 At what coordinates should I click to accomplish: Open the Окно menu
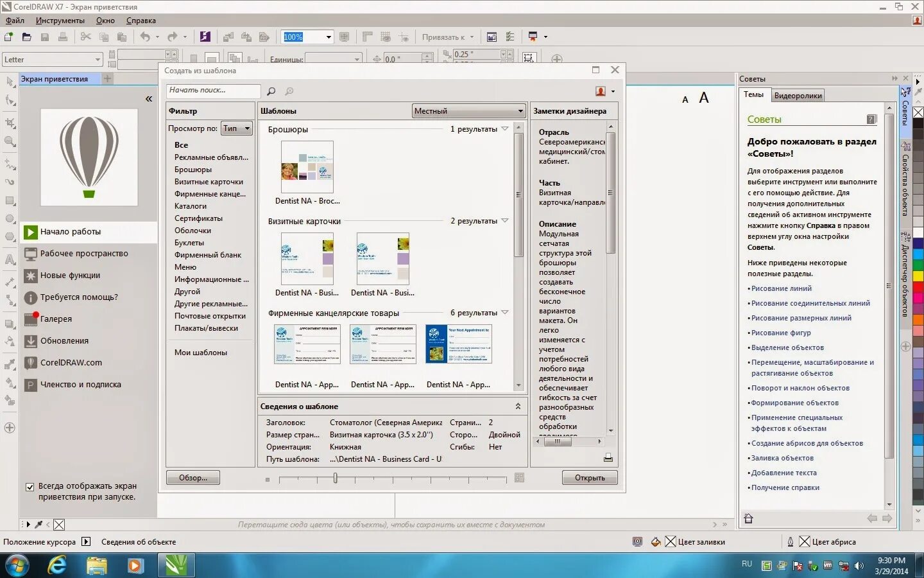pos(105,21)
